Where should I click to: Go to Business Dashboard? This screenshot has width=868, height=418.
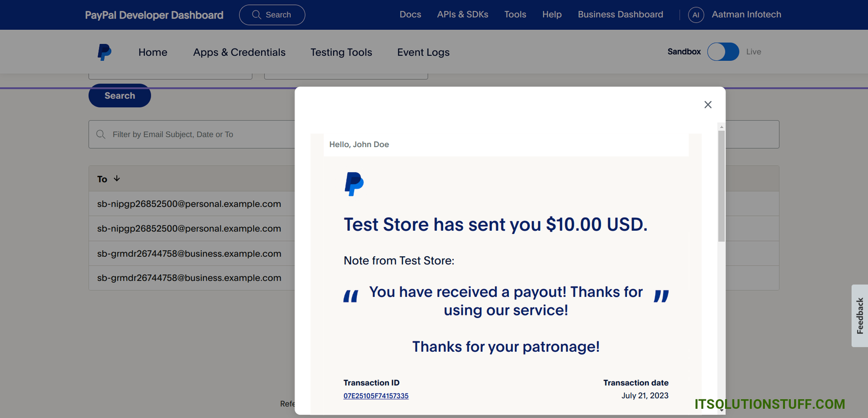[620, 15]
